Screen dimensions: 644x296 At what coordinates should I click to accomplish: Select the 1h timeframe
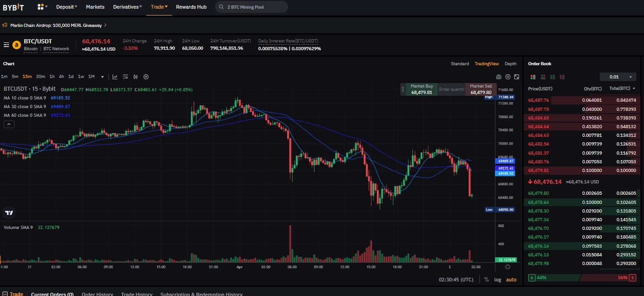(x=52, y=77)
